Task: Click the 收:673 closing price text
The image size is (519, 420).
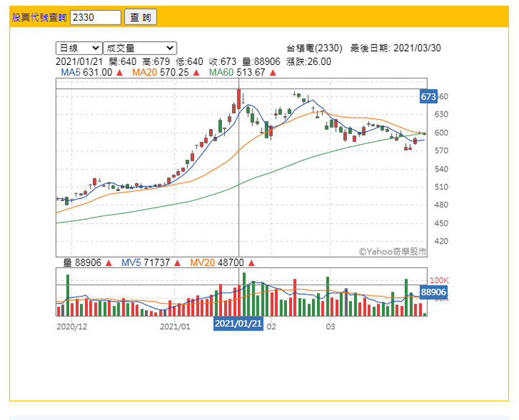Action: click(x=223, y=61)
